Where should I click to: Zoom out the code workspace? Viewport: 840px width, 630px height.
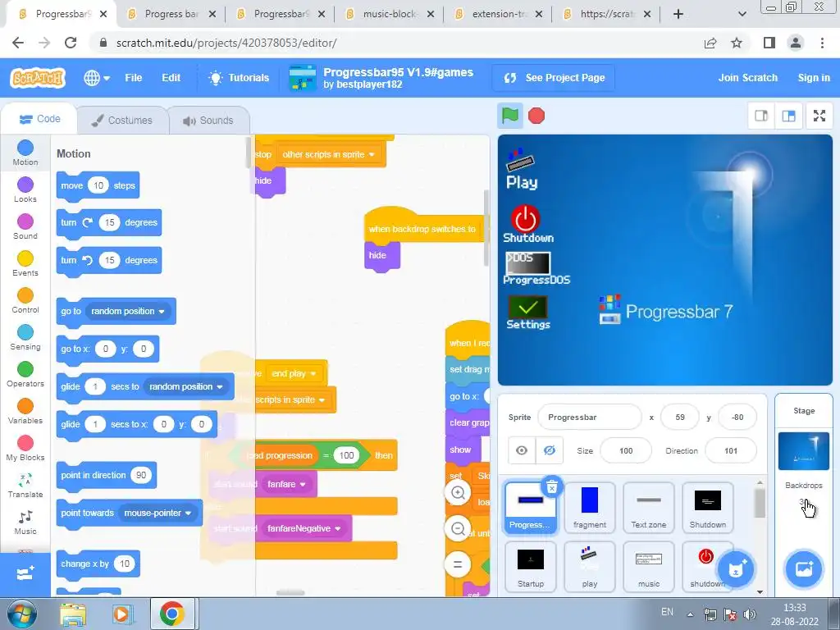click(458, 529)
